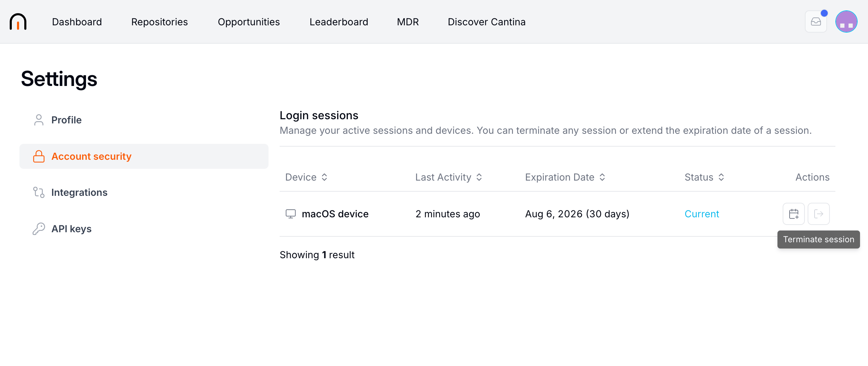Open the inbox notifications icon
This screenshot has height=366, width=868.
[816, 22]
